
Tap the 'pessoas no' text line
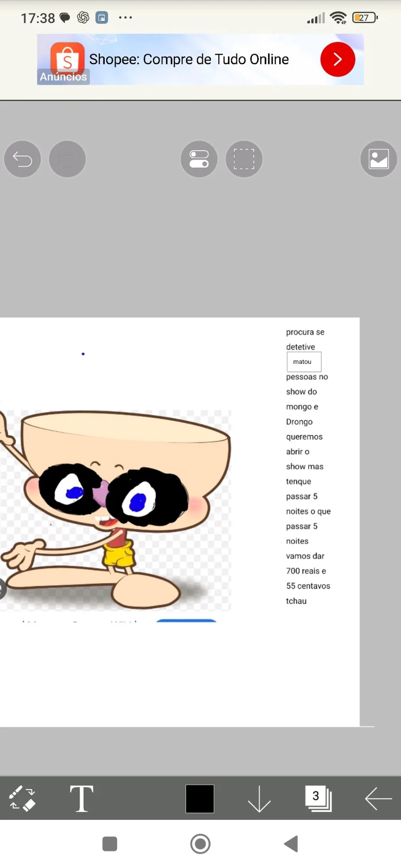(307, 377)
